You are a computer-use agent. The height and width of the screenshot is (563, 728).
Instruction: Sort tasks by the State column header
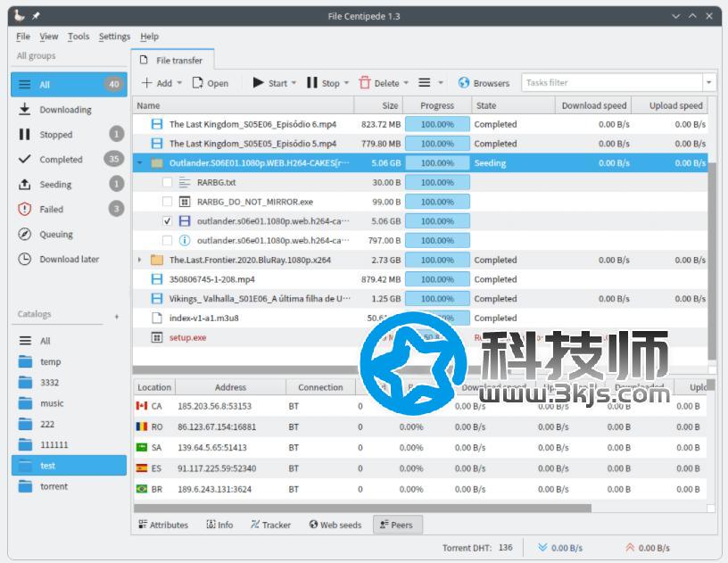coord(513,105)
